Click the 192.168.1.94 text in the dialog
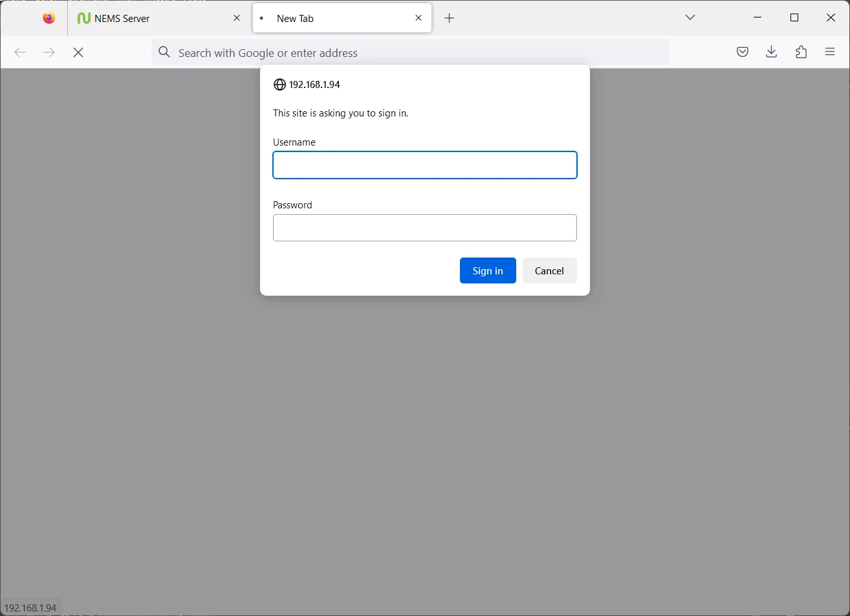 pyautogui.click(x=314, y=85)
